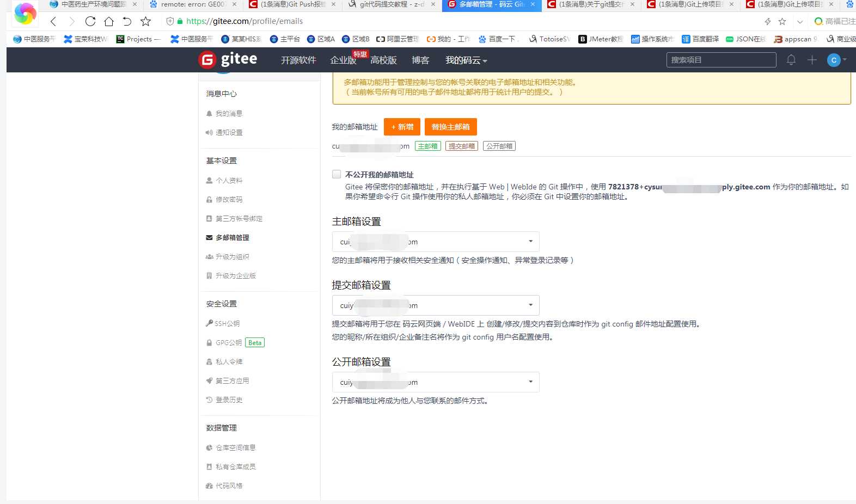Click 开源软件 in navigation bar

298,60
